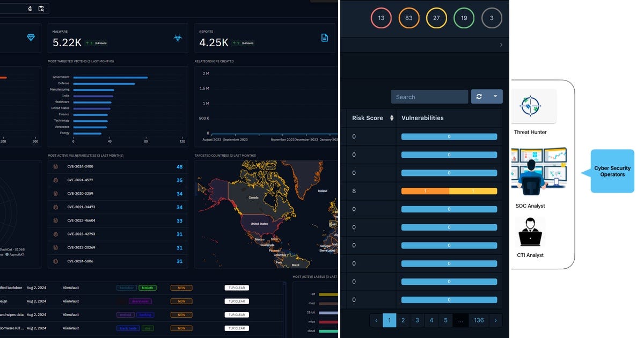Go to next page with the right arrow

[x=495, y=320]
